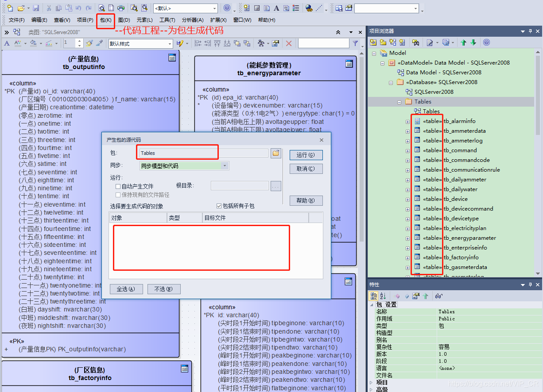
Task: Click the line color icon in diagram toolbar
Action: 49,43
